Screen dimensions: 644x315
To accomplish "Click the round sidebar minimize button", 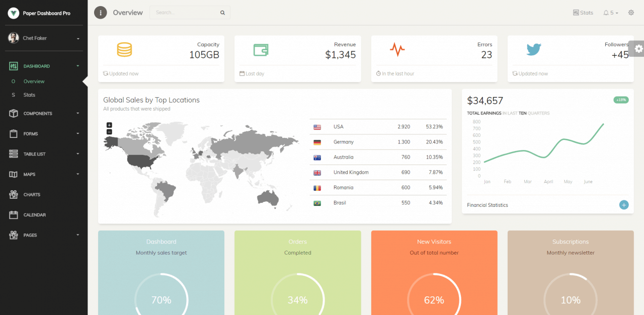I will point(101,13).
